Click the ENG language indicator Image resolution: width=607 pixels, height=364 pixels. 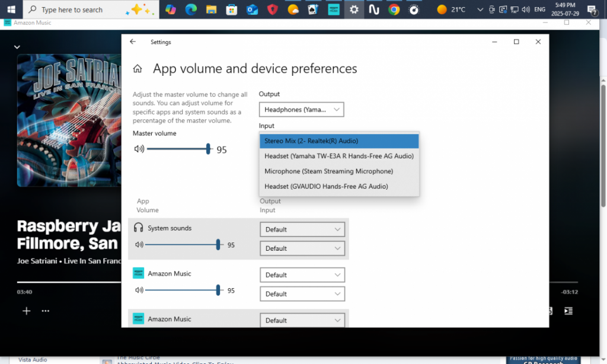pyautogui.click(x=539, y=9)
